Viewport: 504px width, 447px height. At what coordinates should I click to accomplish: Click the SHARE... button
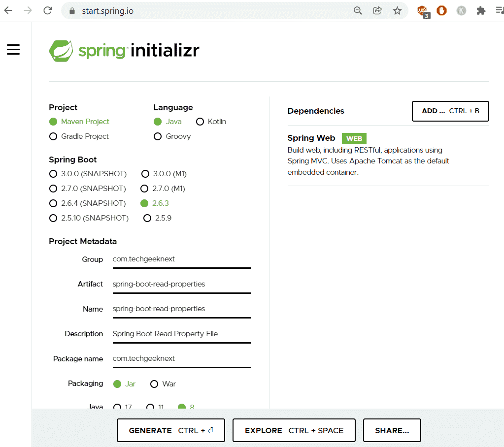[x=392, y=430]
